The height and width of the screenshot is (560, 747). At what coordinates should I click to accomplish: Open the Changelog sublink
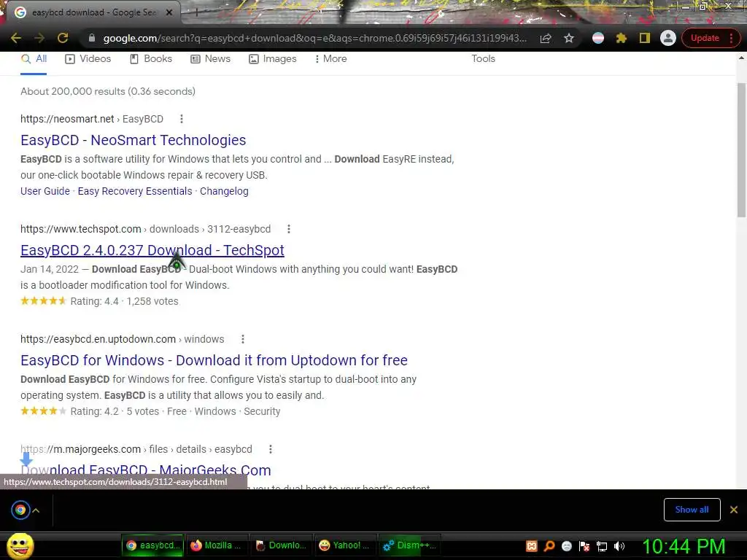(224, 191)
